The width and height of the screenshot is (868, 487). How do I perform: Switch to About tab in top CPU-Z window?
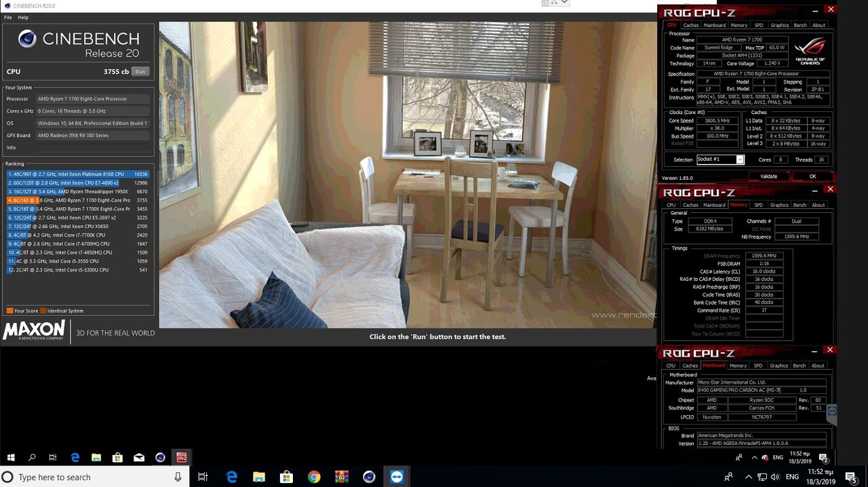819,25
